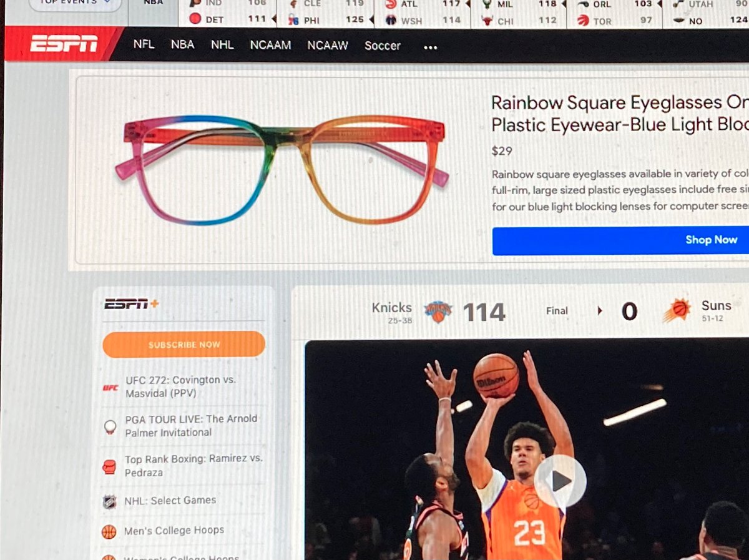
Task: Go to NCAAW section
Action: pos(327,46)
